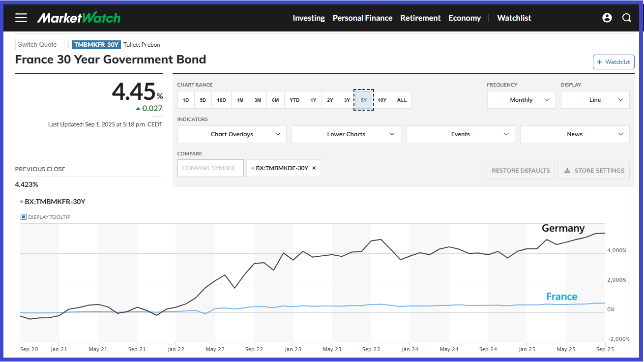Switch chart range to YTD
The image size is (644, 362).
[x=294, y=100]
